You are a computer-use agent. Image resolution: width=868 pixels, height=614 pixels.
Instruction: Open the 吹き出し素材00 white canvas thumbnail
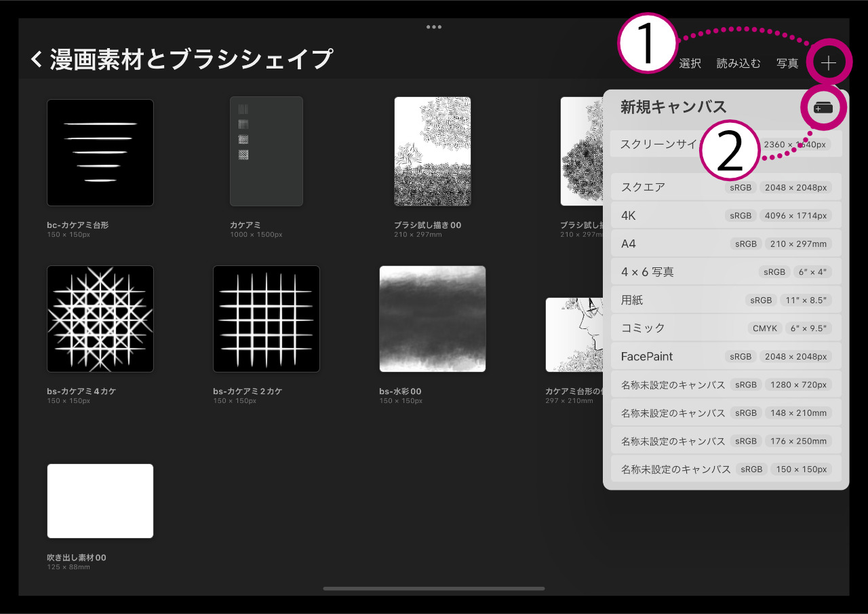tap(100, 501)
